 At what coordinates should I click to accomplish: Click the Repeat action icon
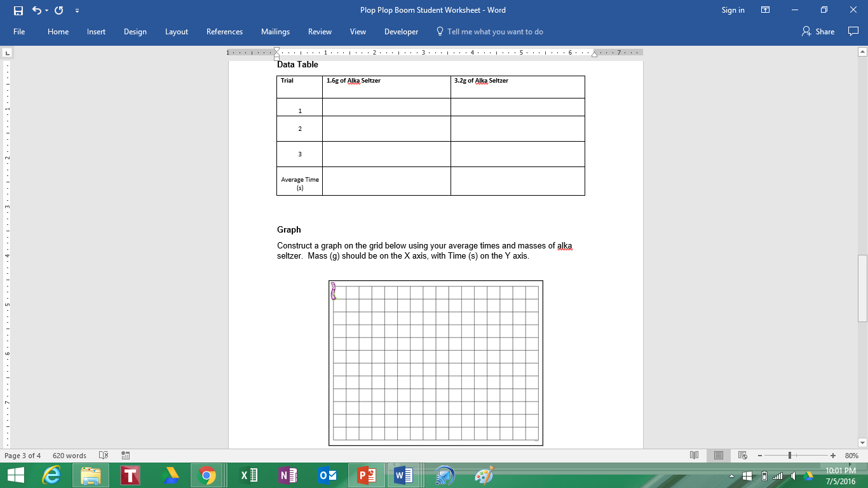(x=58, y=10)
